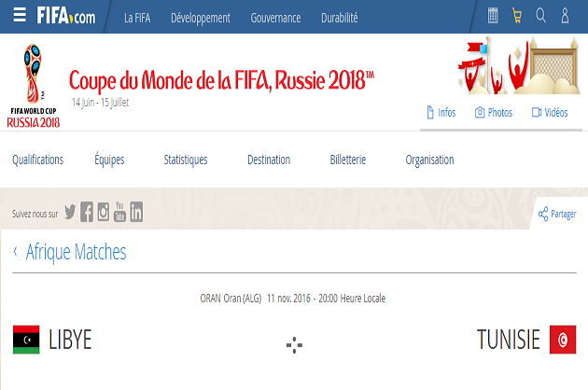Click the '14 Juin - 15 Juillet' dates text

coord(100,103)
